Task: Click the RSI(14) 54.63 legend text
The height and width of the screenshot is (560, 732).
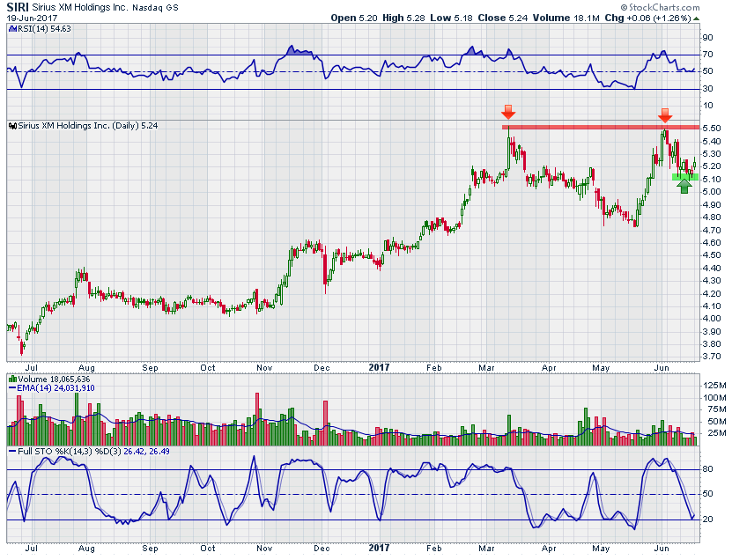Action: click(x=43, y=29)
